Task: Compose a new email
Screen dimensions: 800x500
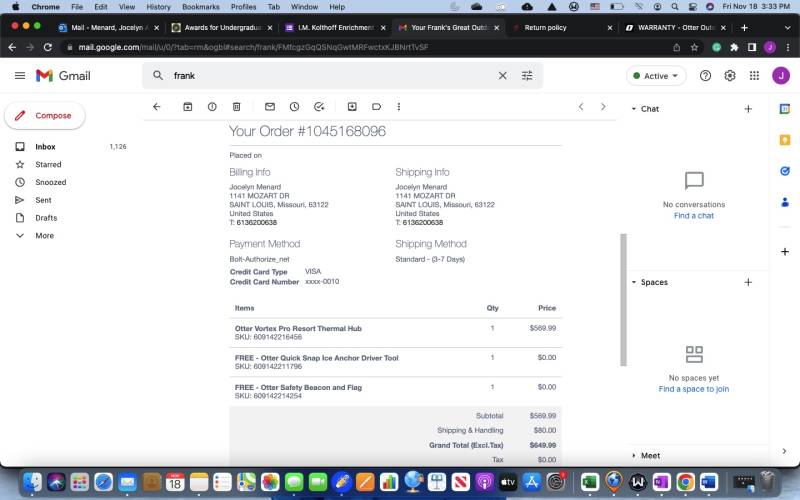Action: click(45, 116)
